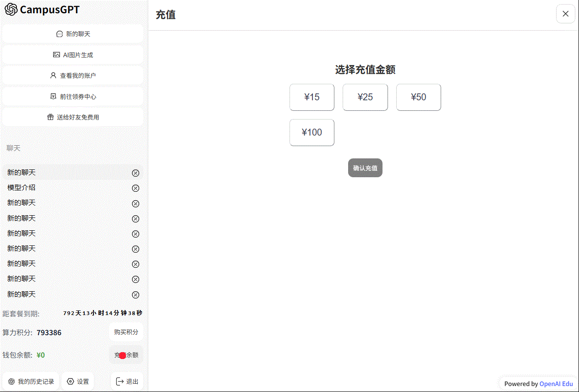The width and height of the screenshot is (579, 392).
Task: Click the CampusGPT logo icon
Action: 11,10
